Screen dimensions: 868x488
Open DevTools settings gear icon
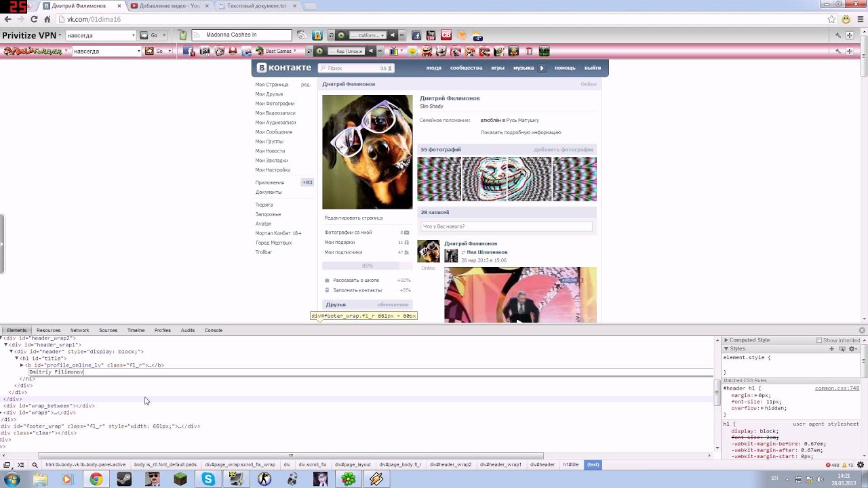coord(862,465)
